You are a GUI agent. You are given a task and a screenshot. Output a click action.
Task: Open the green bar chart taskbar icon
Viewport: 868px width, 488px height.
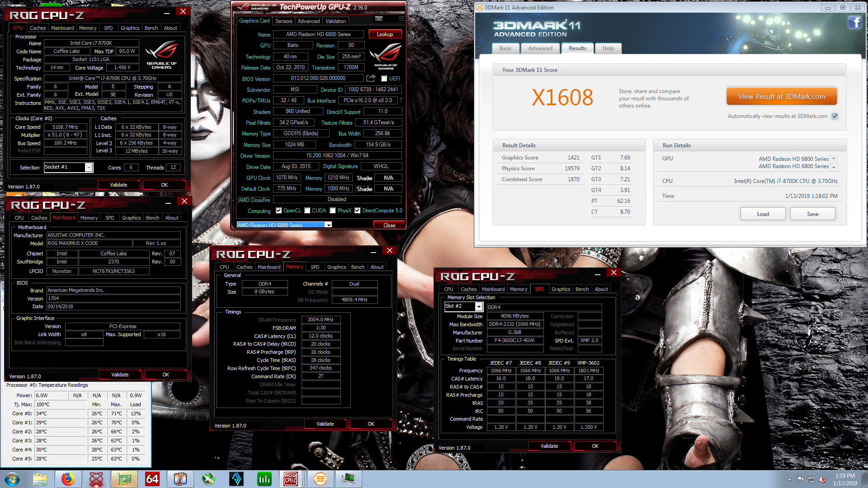pos(264,479)
